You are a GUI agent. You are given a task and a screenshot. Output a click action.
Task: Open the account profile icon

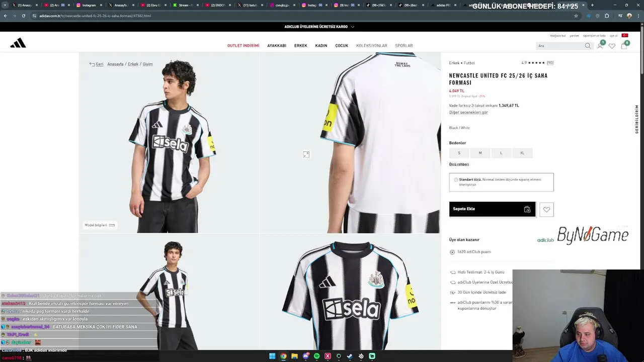pyautogui.click(x=600, y=45)
